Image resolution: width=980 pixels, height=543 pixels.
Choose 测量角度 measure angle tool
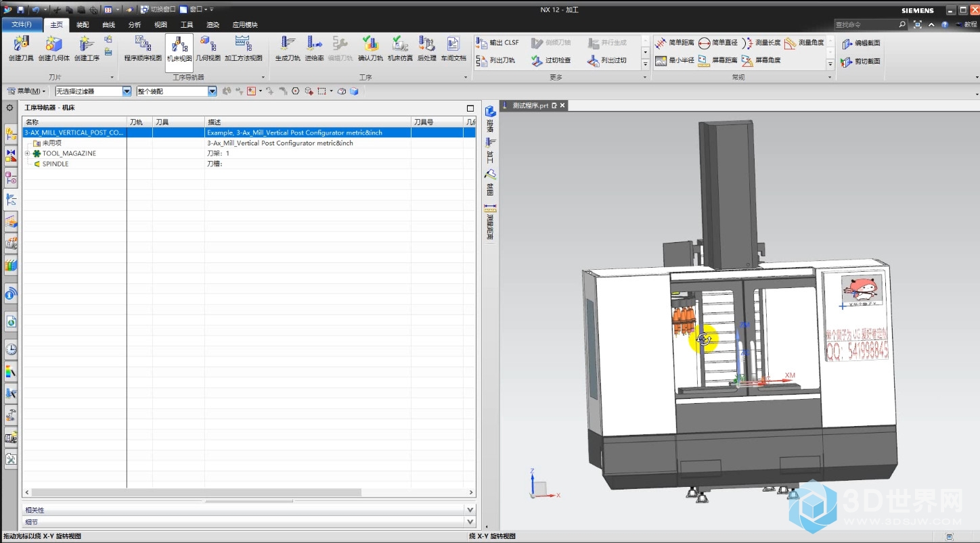pos(805,43)
